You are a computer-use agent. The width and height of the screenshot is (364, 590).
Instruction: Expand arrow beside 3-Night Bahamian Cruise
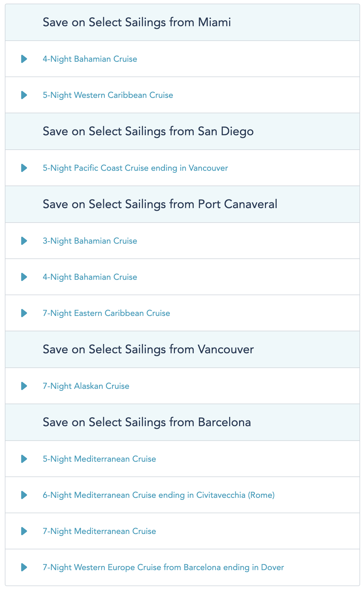(x=24, y=241)
